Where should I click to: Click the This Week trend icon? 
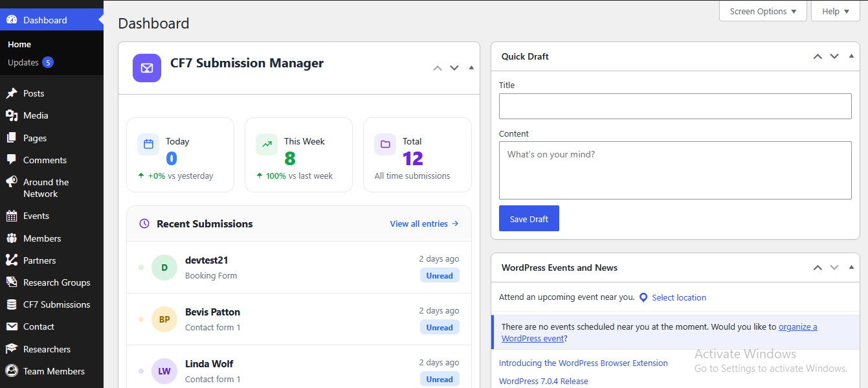point(267,144)
